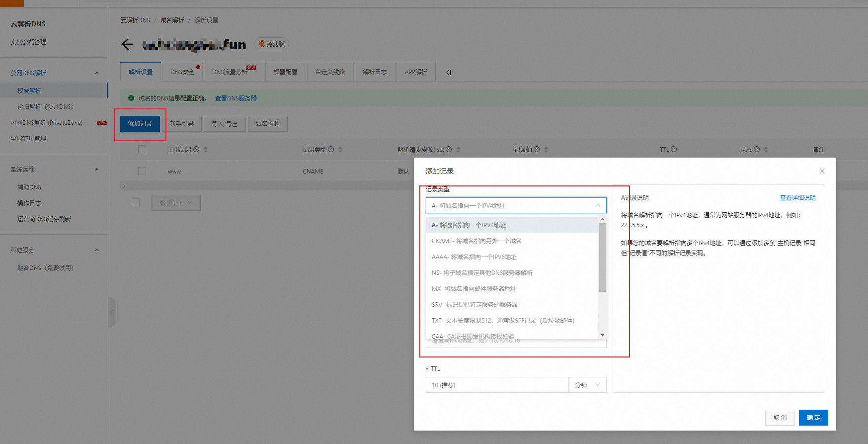Click the 导入/导出 button

pyautogui.click(x=225, y=124)
